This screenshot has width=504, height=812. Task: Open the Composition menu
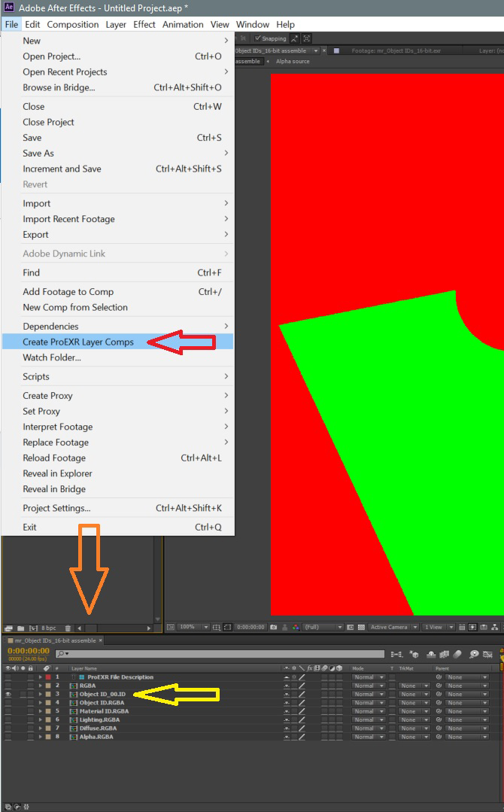coord(72,24)
